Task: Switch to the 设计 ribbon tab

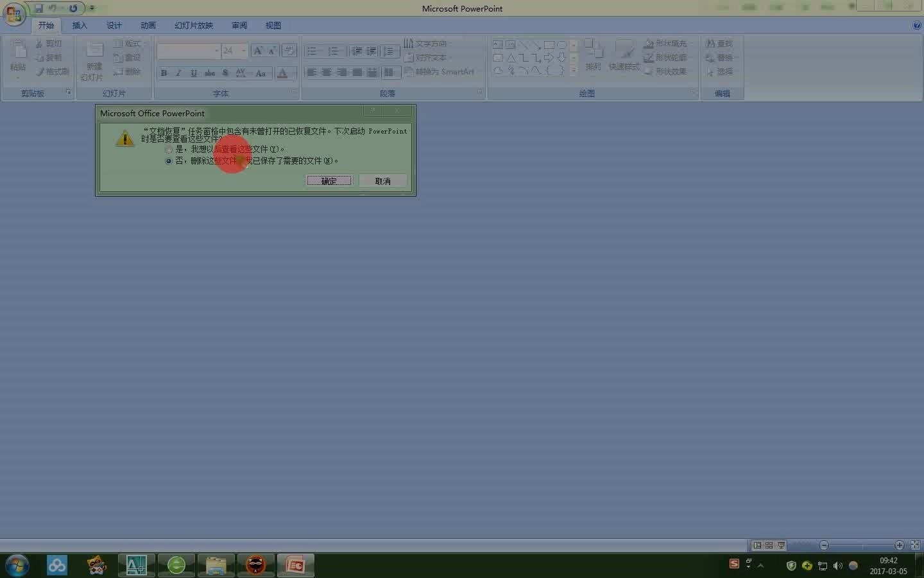Action: coord(114,26)
